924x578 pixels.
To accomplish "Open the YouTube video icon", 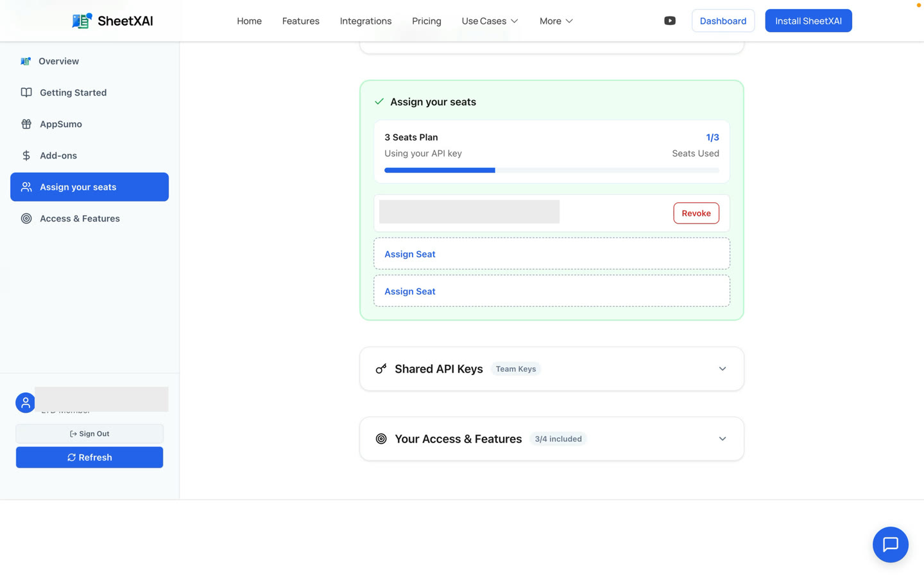I will point(670,21).
